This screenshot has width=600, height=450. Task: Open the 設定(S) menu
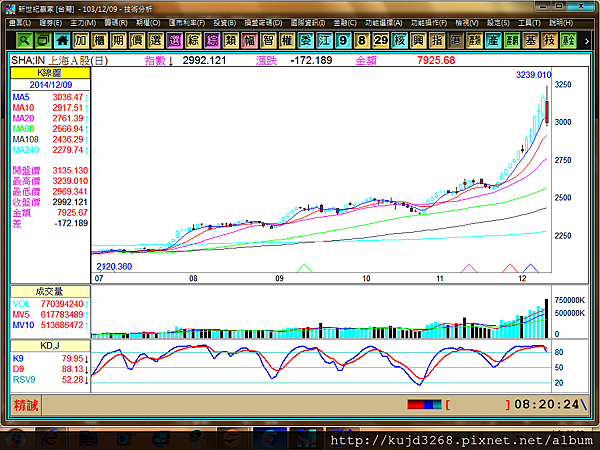(x=498, y=23)
